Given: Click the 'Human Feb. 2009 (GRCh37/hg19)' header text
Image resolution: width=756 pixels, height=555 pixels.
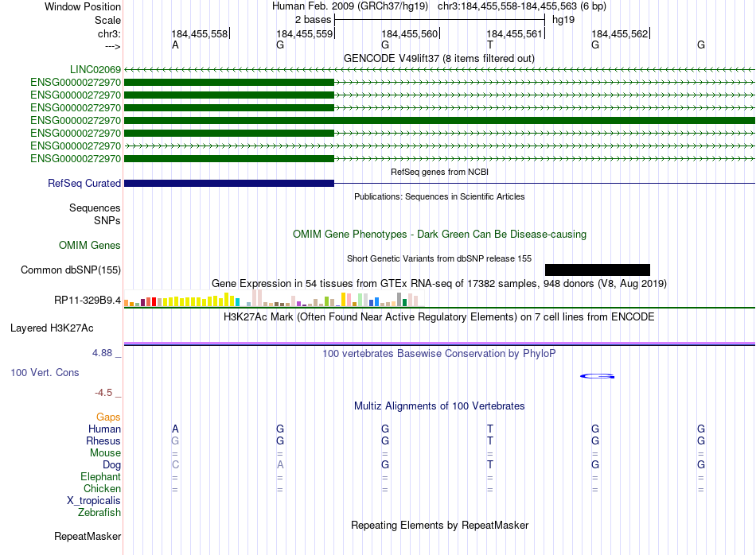Looking at the screenshot, I should (x=350, y=6).
